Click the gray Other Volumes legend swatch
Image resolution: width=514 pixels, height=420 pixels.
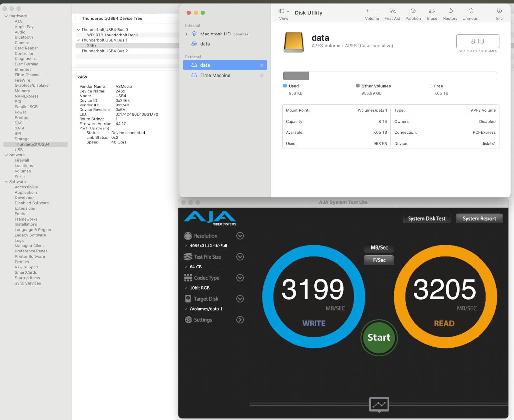pyautogui.click(x=358, y=86)
